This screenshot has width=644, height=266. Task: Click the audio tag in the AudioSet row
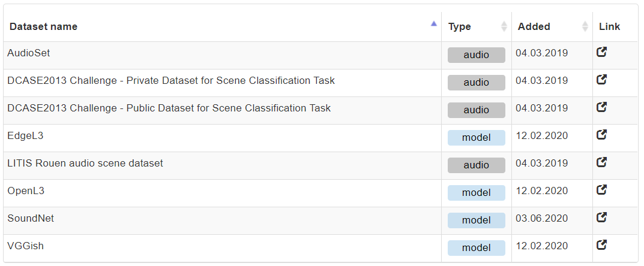pos(477,55)
